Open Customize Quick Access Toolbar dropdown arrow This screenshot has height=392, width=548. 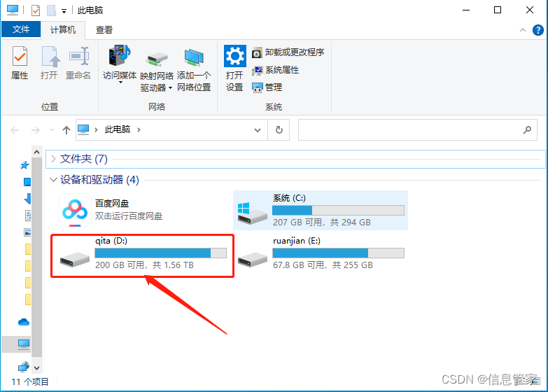64,11
